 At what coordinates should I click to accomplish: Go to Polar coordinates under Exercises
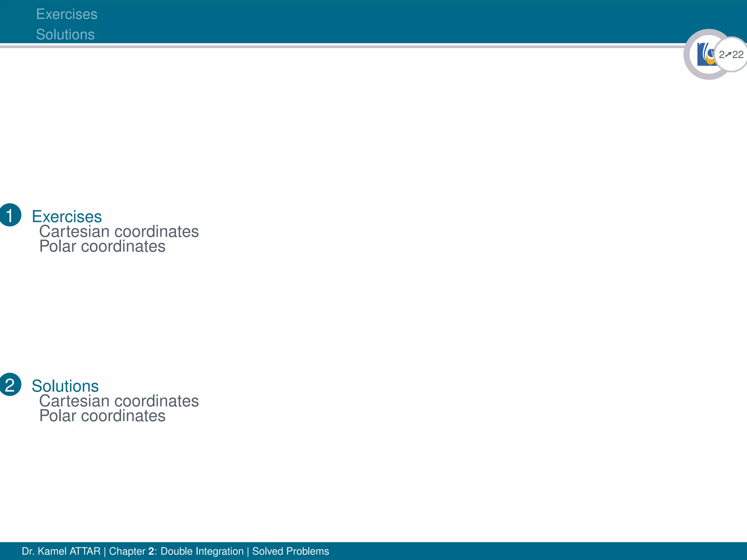click(102, 246)
